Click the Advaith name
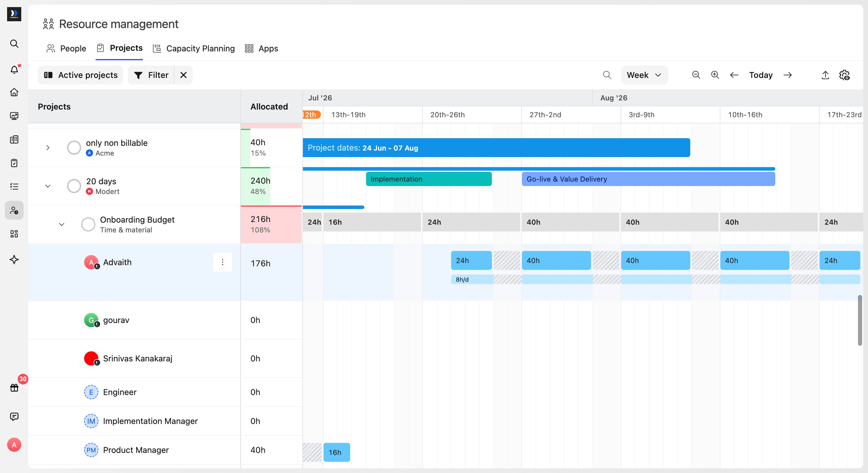 (117, 262)
